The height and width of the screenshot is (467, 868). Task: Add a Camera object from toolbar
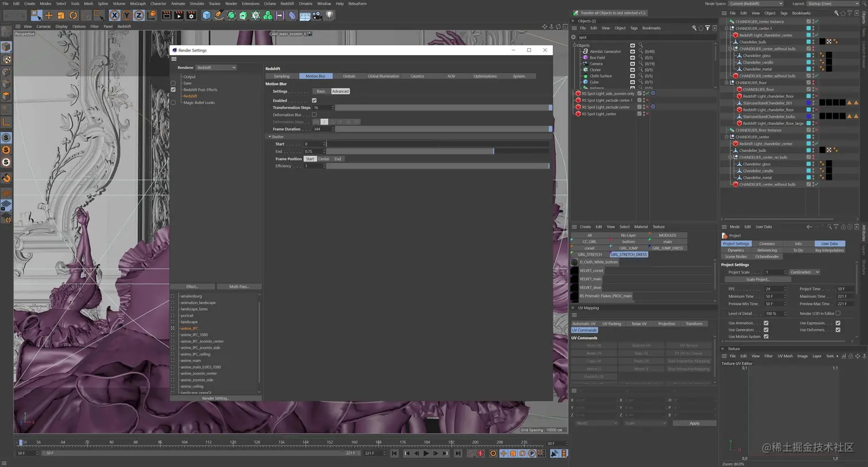click(x=317, y=16)
